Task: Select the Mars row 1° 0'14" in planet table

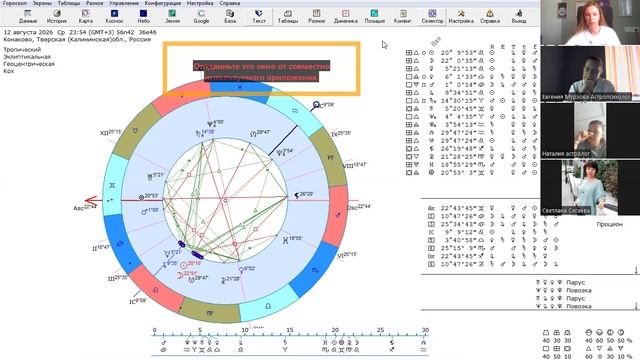Action: tap(471, 84)
